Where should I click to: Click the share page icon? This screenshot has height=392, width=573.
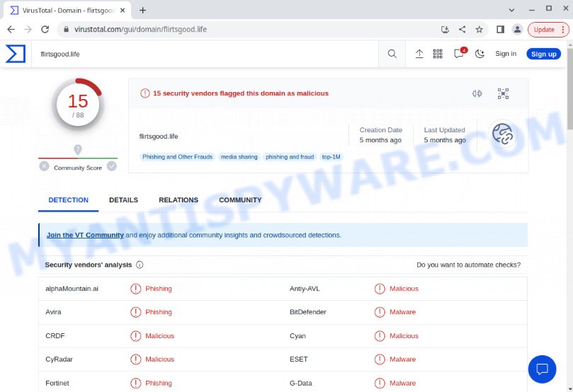[x=463, y=30]
